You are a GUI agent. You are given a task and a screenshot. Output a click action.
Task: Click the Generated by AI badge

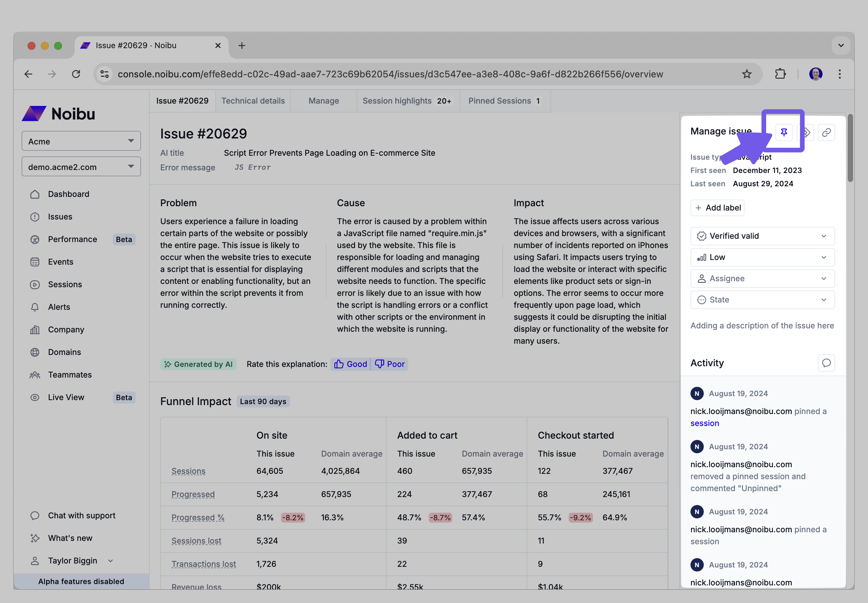point(198,364)
